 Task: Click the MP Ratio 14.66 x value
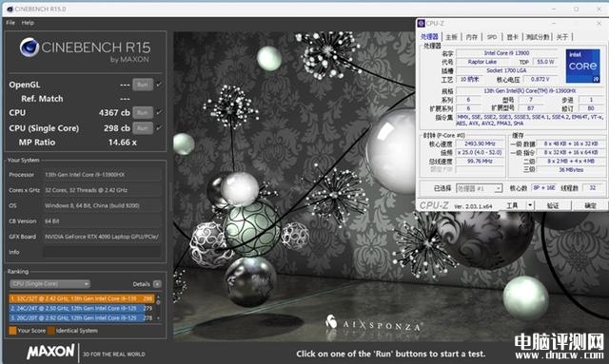click(x=123, y=143)
